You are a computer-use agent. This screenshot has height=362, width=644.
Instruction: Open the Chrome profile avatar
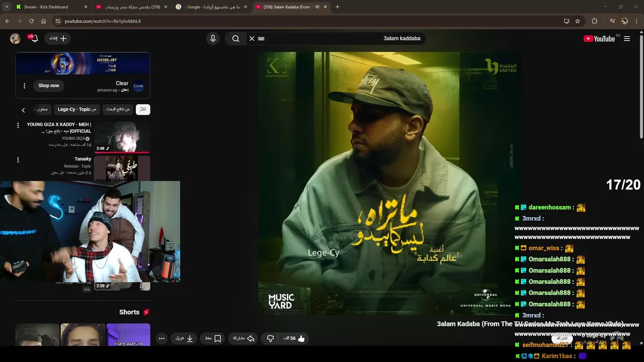point(624,21)
